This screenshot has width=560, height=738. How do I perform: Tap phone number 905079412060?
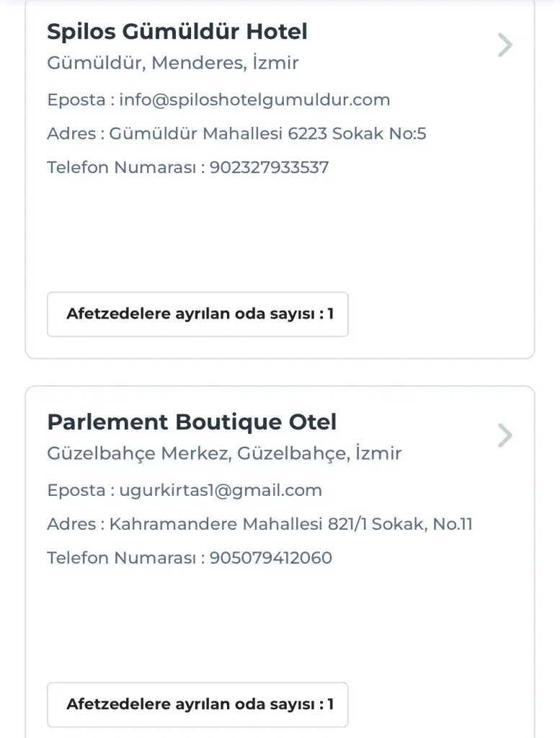click(271, 558)
